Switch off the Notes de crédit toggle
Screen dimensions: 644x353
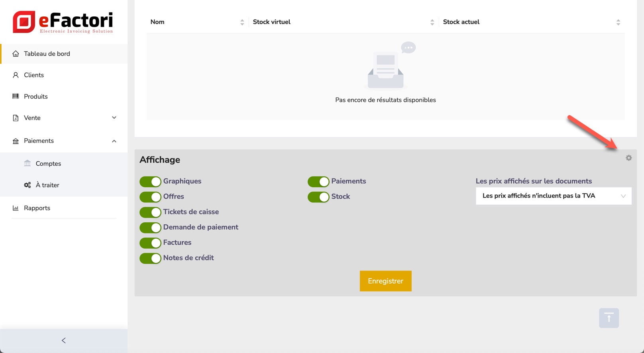coord(150,258)
